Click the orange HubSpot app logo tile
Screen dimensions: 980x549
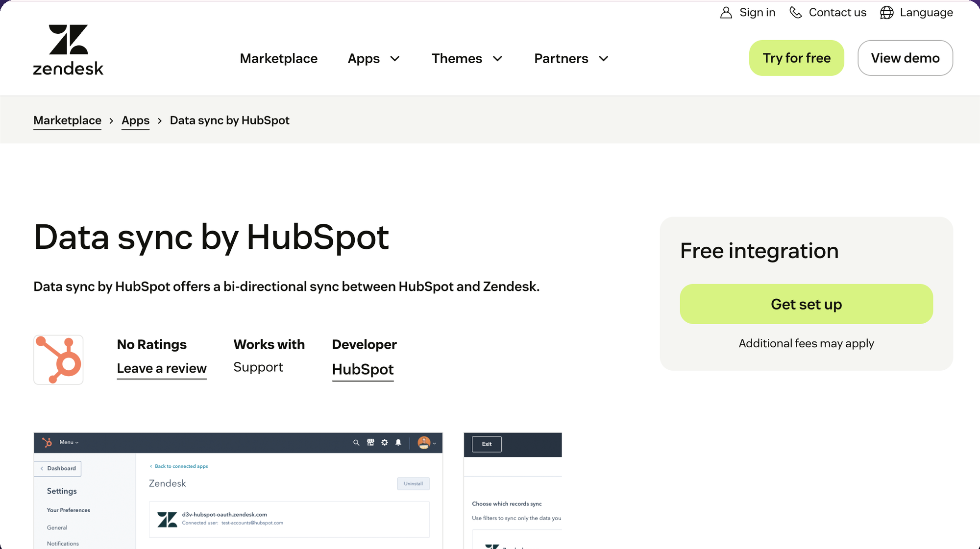pyautogui.click(x=58, y=359)
